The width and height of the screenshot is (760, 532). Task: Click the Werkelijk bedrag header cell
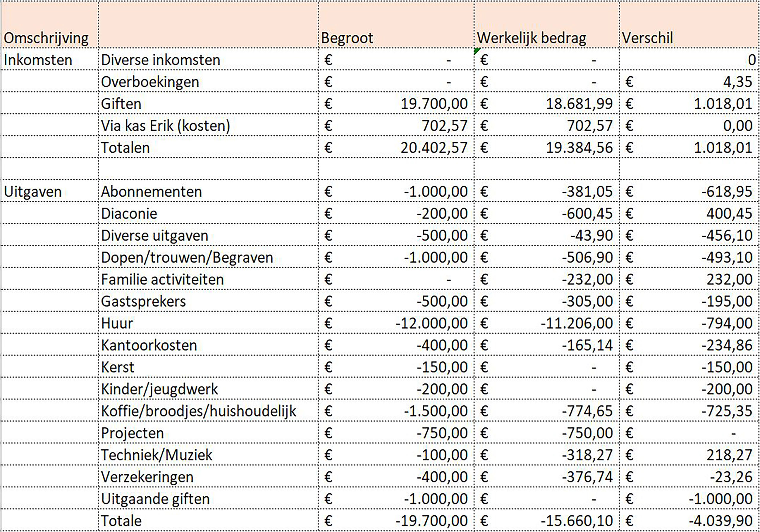pyautogui.click(x=547, y=25)
